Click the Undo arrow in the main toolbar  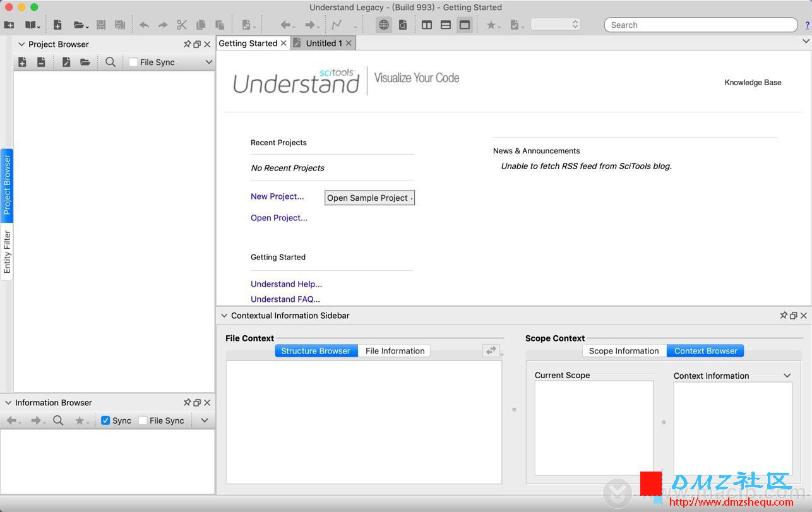(x=144, y=25)
